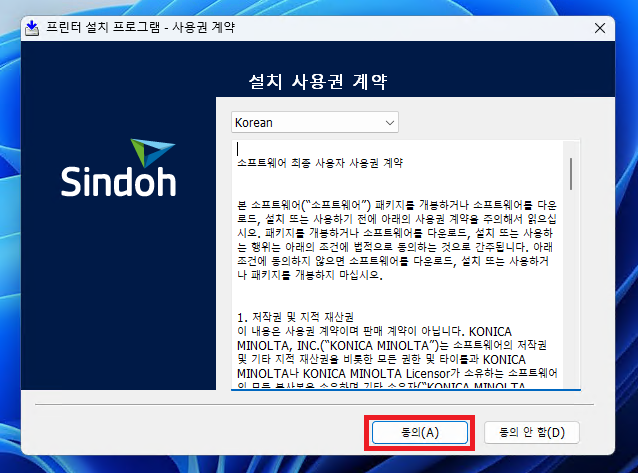Click the blank area below the Sindoh logo
This screenshot has width=638, height=473.
[x=117, y=300]
